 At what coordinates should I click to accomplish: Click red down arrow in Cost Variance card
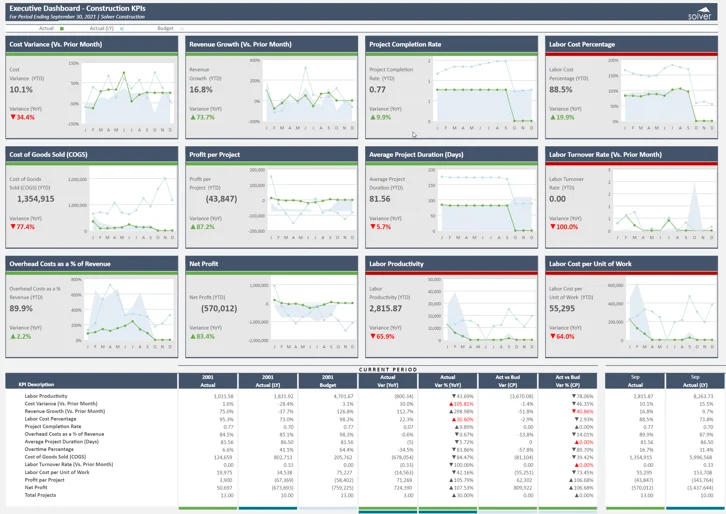tap(12, 118)
